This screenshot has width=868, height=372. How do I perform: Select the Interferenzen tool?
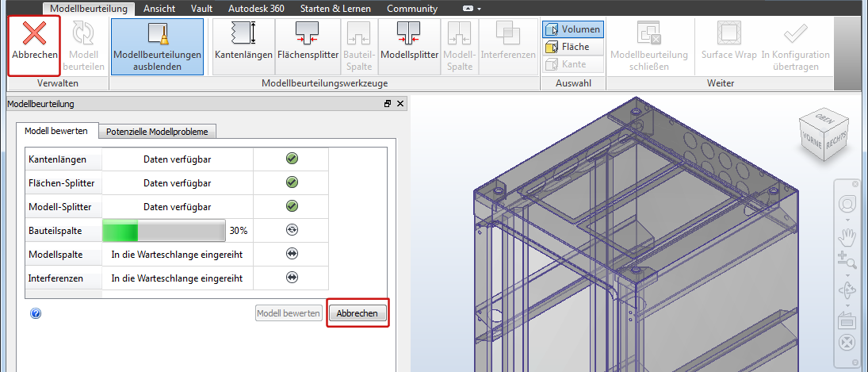508,47
